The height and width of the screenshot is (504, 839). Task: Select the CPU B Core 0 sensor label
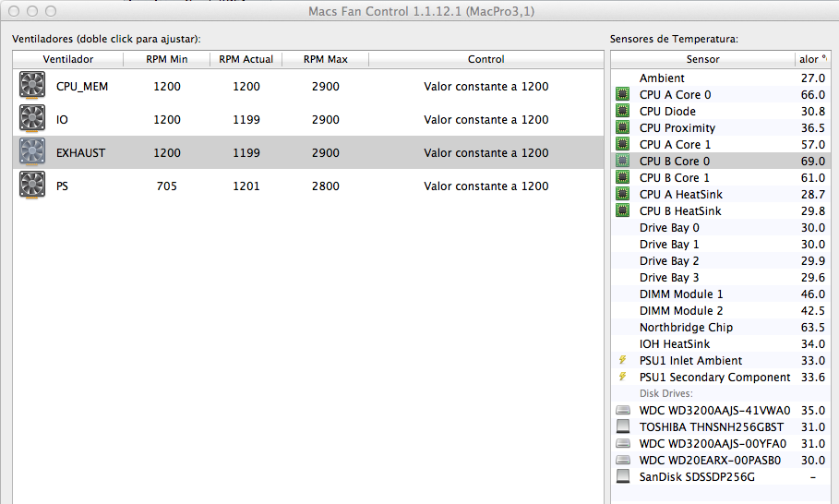(675, 161)
